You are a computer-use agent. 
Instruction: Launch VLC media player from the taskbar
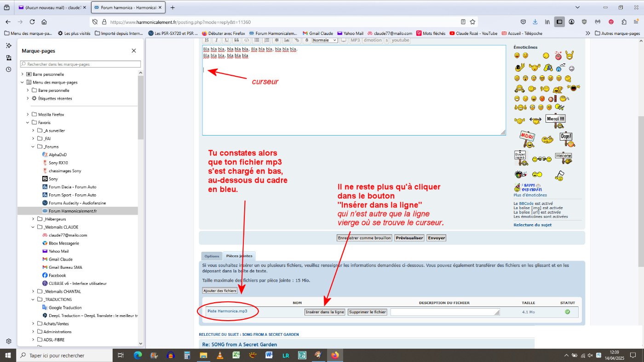tap(220, 355)
